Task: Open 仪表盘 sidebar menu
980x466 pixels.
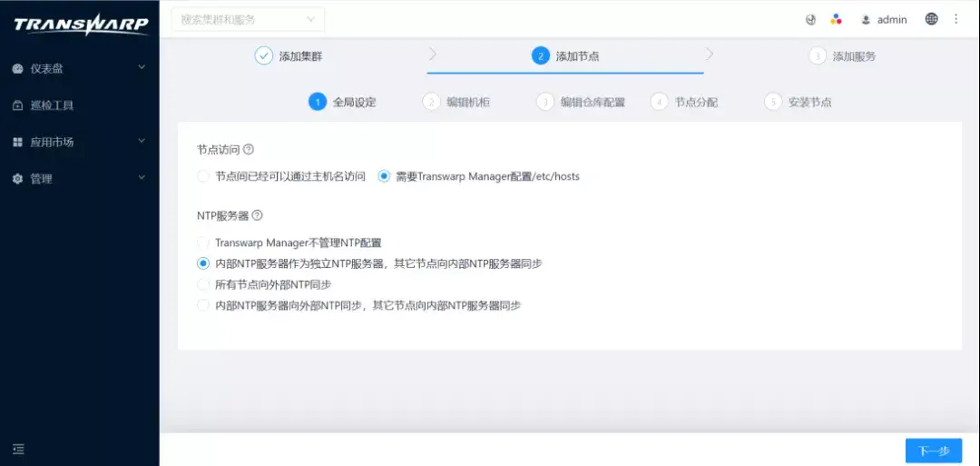Action: tap(79, 69)
